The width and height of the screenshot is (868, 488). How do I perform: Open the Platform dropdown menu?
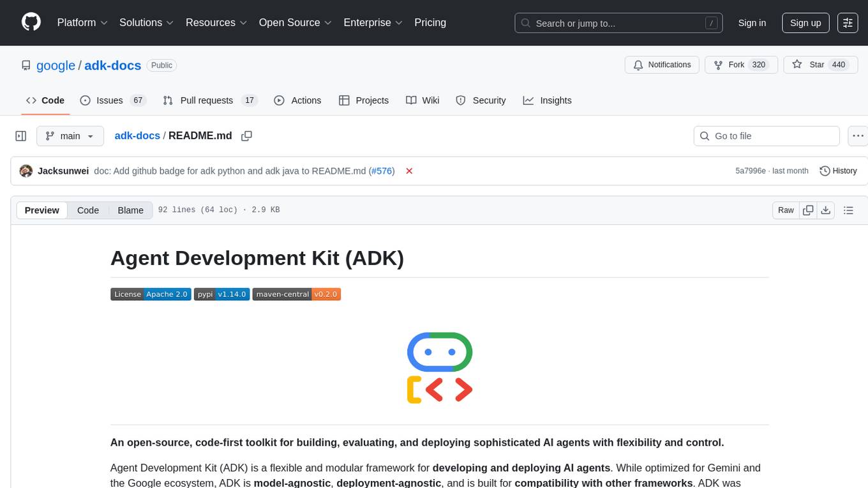pos(82,22)
